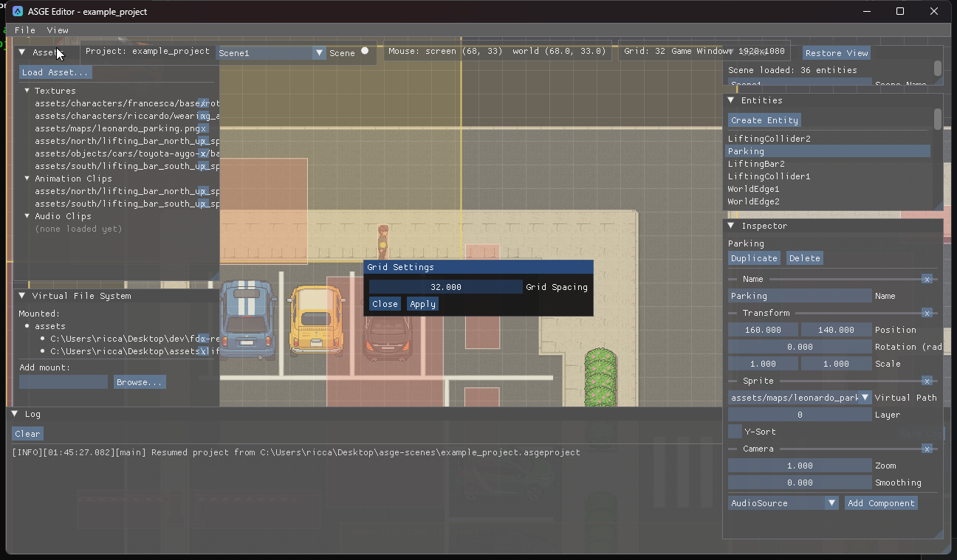Collapse the Assets panel arrow

[22, 52]
